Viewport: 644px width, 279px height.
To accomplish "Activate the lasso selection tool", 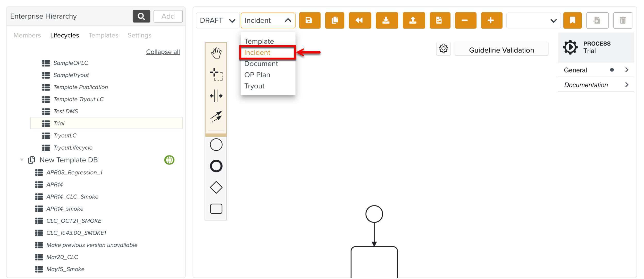I will pyautogui.click(x=216, y=75).
